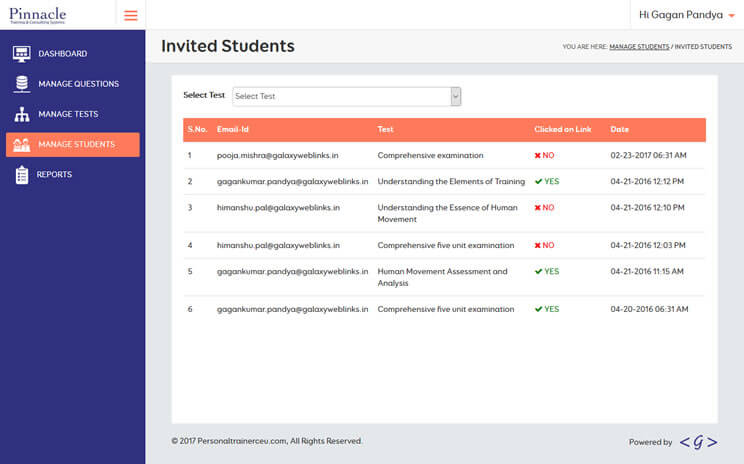Click the copyright Personaltrainerceu.com footer text
The height and width of the screenshot is (464, 744).
[x=266, y=441]
